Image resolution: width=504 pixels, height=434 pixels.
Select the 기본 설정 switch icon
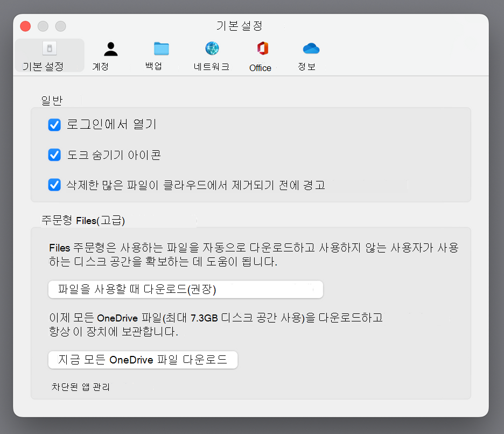click(x=50, y=48)
